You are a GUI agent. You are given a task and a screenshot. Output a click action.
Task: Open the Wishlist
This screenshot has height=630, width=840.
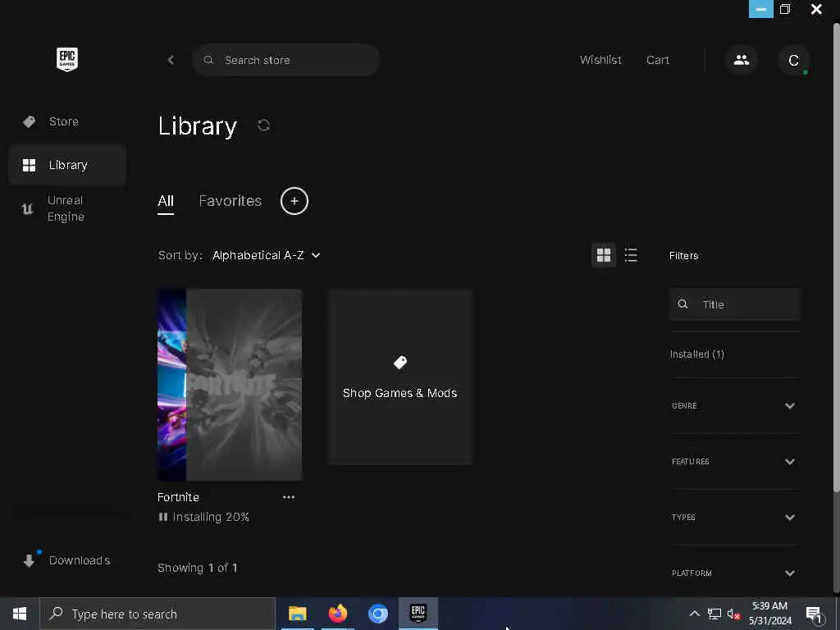(600, 60)
